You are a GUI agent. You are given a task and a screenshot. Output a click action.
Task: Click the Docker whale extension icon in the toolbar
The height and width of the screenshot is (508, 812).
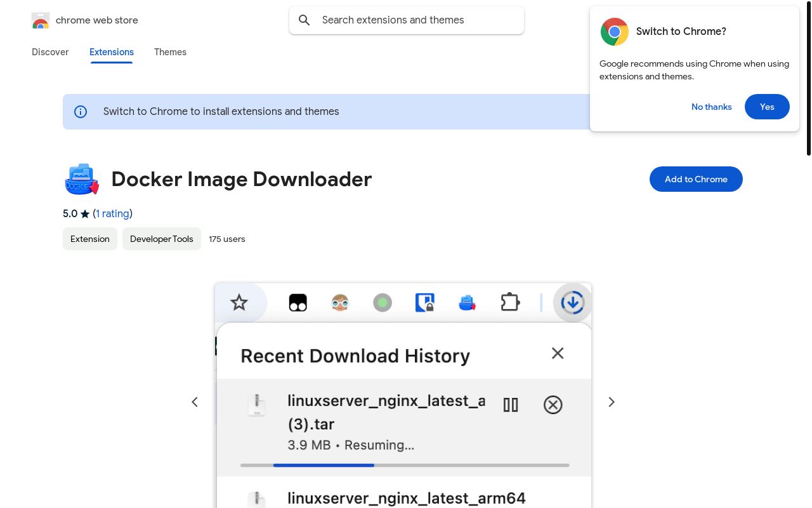coord(467,303)
